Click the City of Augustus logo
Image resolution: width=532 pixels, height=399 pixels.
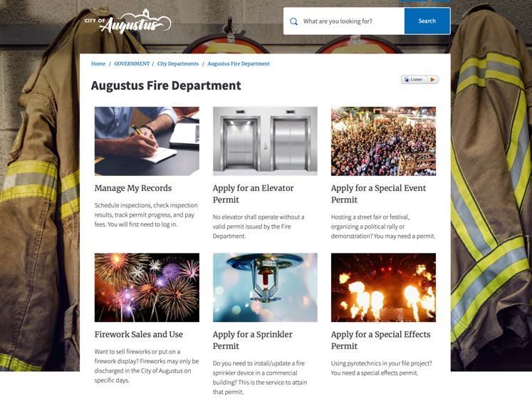tap(127, 22)
